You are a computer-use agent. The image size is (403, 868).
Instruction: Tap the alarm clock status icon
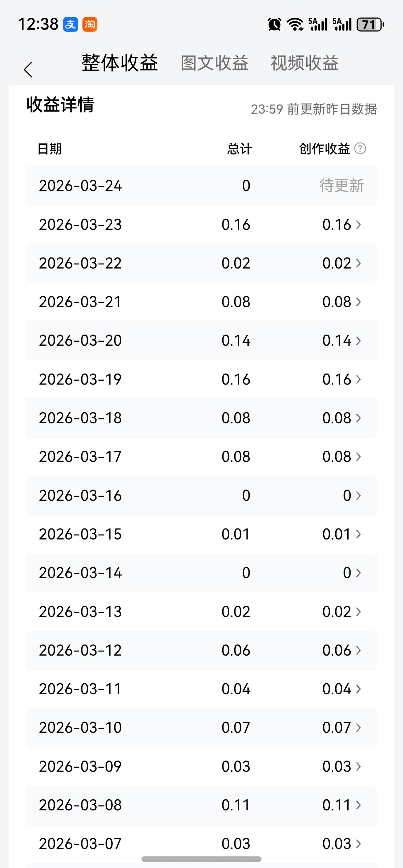coord(274,25)
